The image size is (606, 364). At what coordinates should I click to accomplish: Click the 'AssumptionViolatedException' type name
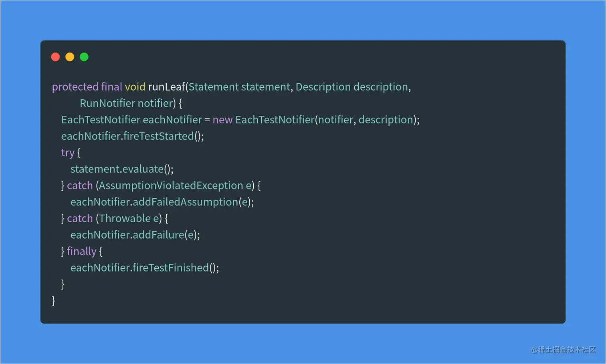tap(171, 185)
